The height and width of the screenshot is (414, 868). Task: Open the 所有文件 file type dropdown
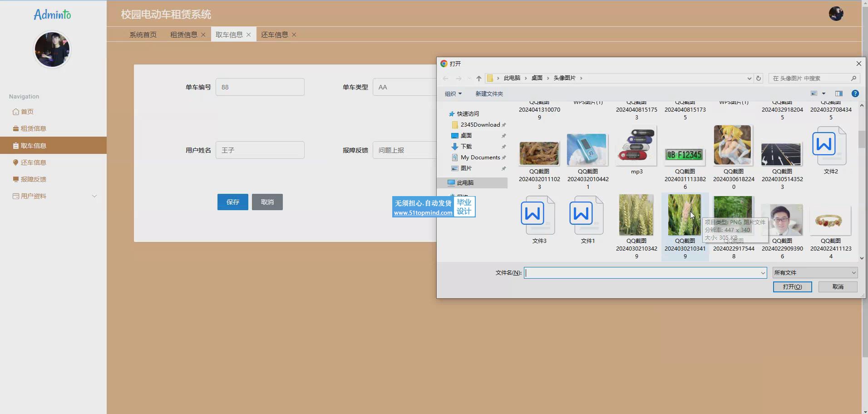tap(815, 273)
